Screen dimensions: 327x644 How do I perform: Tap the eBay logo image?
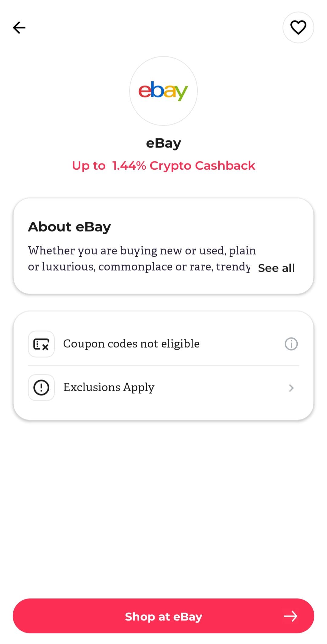click(163, 91)
